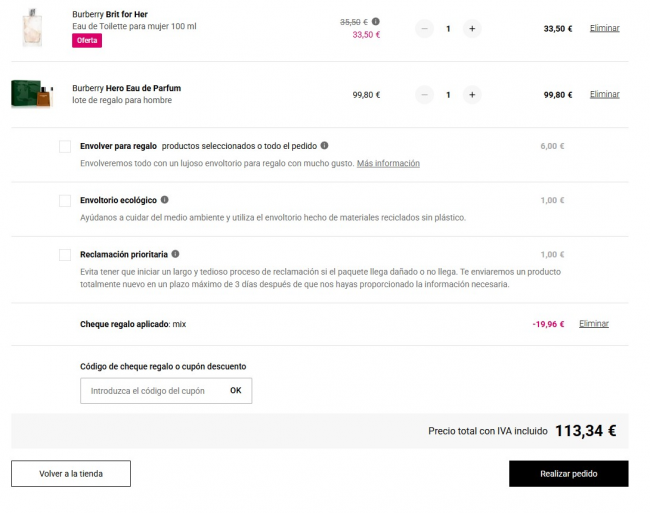The height and width of the screenshot is (513, 650).
Task: Decrease quantity of Burberry Hero Eau de Parfum
Action: (424, 95)
